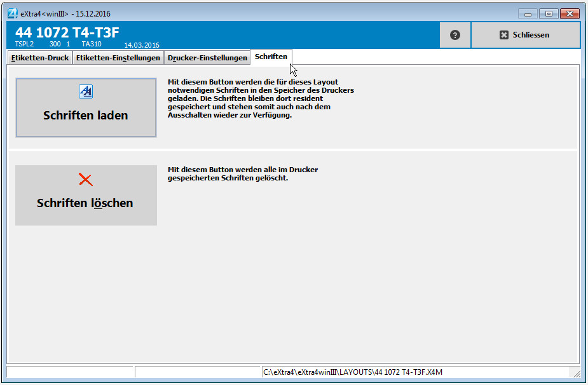Click the resize grip in the bottom-right corner
This screenshot has height=385, width=588.
pyautogui.click(x=576, y=374)
